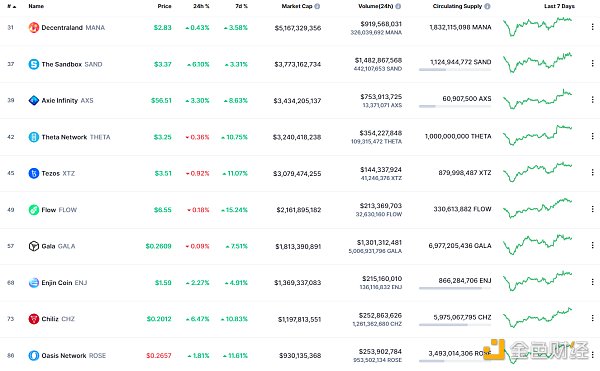Click The Sandbox circulating supply progress bar
Screen dimensions: 600x371
pyautogui.click(x=455, y=70)
